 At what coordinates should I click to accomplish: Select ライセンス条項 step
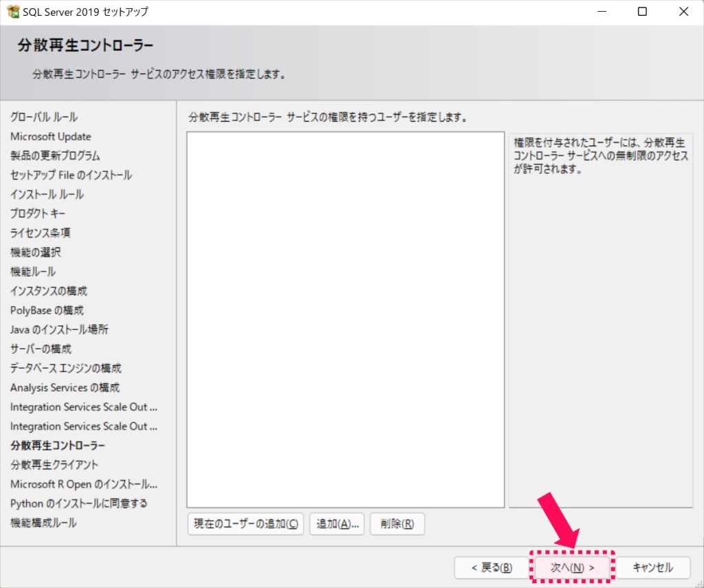pyautogui.click(x=41, y=233)
